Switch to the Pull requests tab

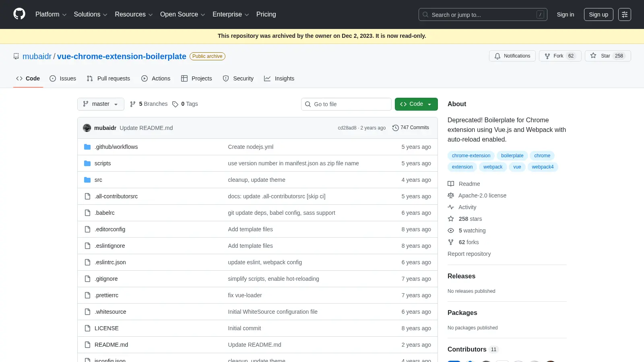(108, 78)
